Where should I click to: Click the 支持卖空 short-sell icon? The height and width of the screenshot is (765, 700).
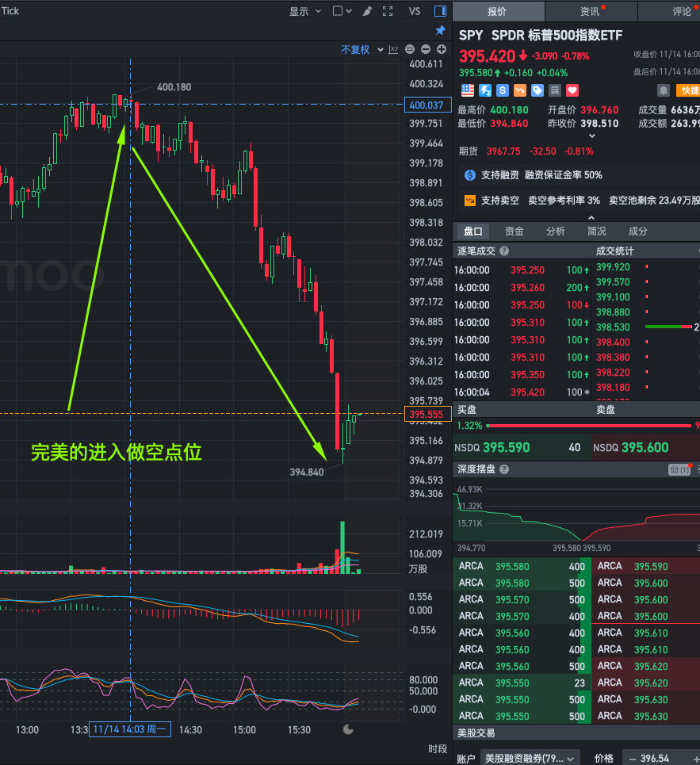tap(470, 200)
